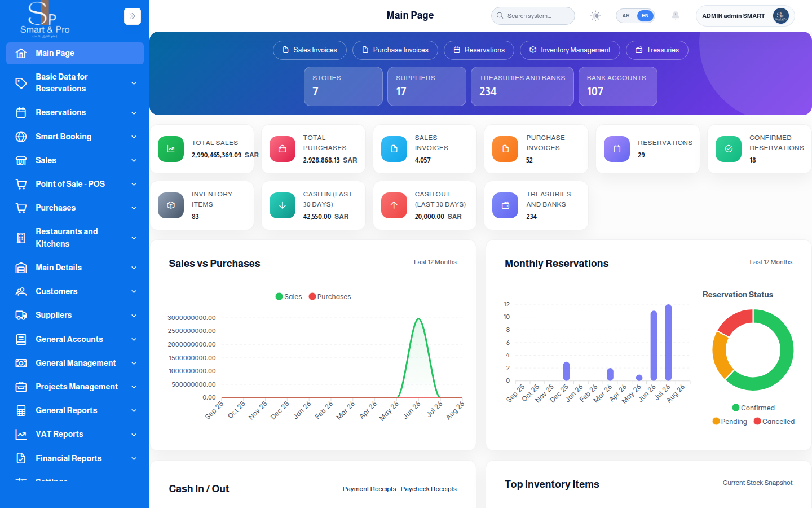
Task: Open the General Management sidebar menu
Action: tap(75, 363)
